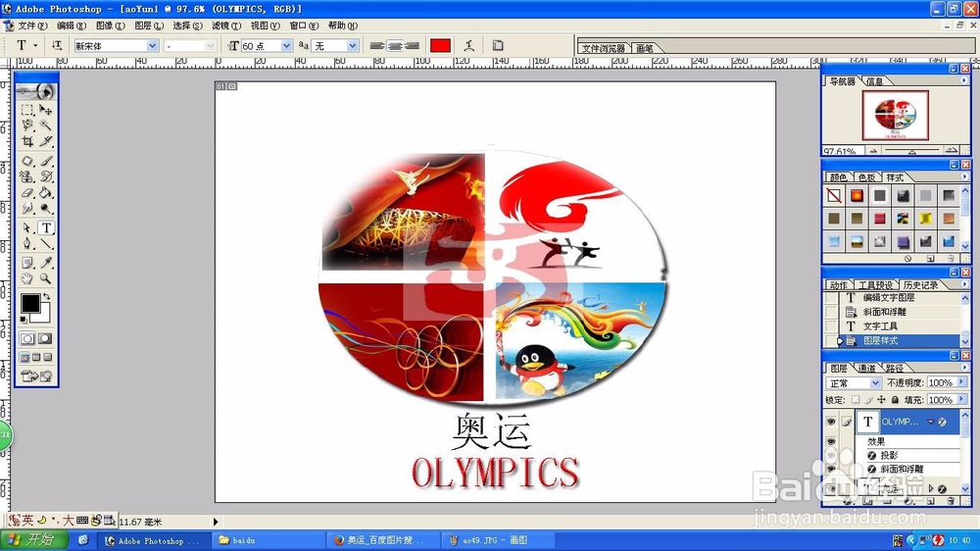Image resolution: width=980 pixels, height=551 pixels.
Task: Open the anti-aliasing dropdown 无
Action: coord(353,46)
